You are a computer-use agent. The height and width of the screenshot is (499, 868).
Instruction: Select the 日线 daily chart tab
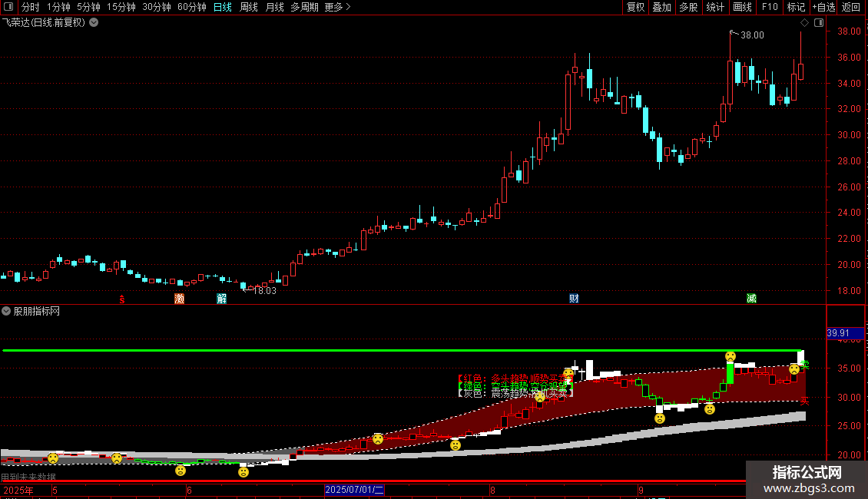click(x=223, y=7)
